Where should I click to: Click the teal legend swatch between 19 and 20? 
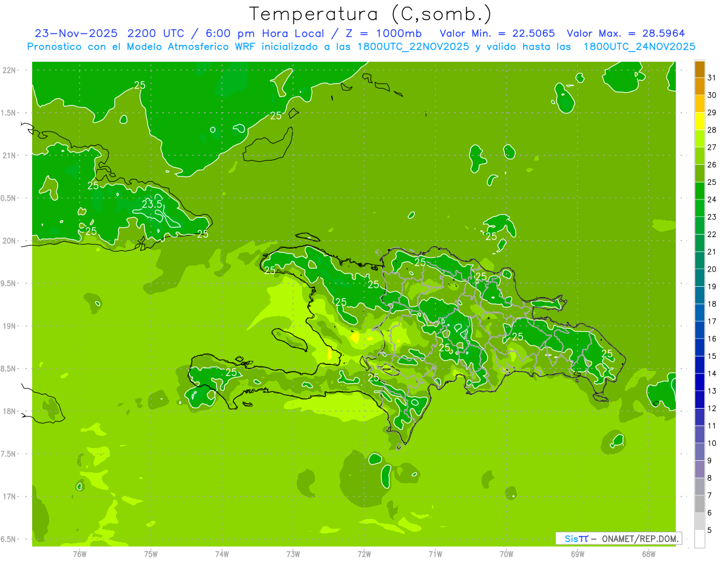click(x=699, y=278)
